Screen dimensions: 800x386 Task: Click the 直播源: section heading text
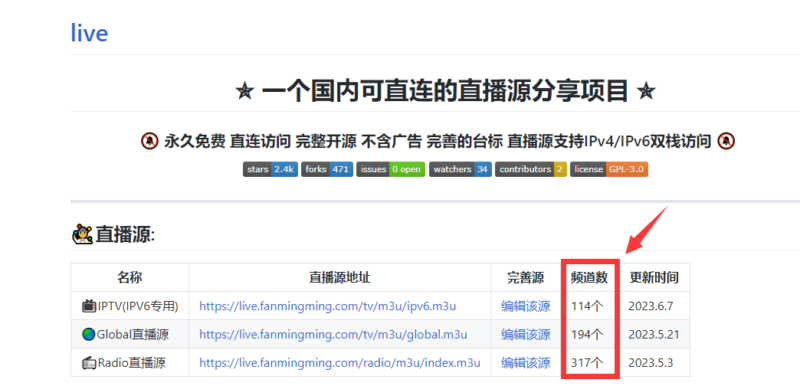(125, 235)
